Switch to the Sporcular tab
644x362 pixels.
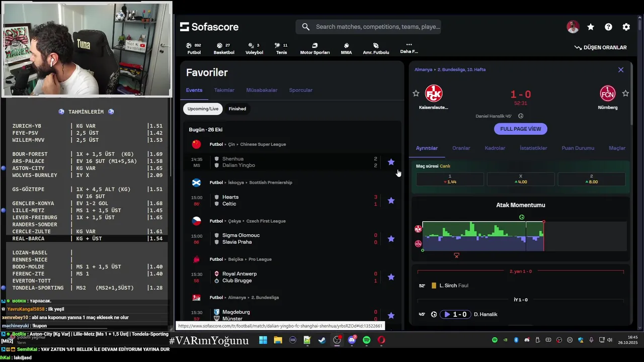(301, 90)
